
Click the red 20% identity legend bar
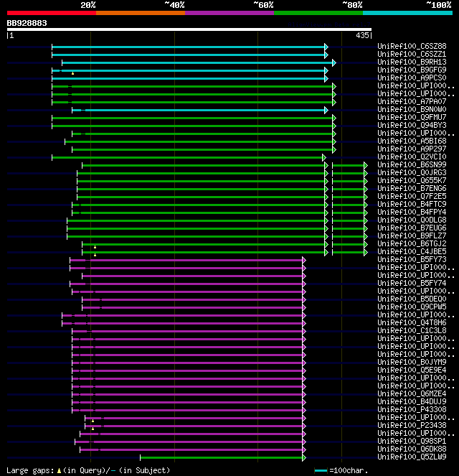(x=52, y=13)
